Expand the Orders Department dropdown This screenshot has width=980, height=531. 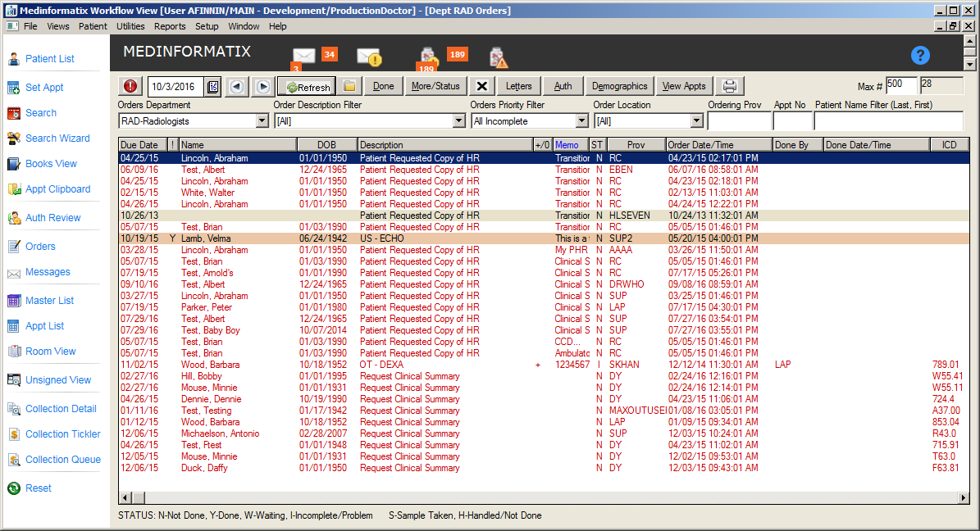[x=262, y=121]
